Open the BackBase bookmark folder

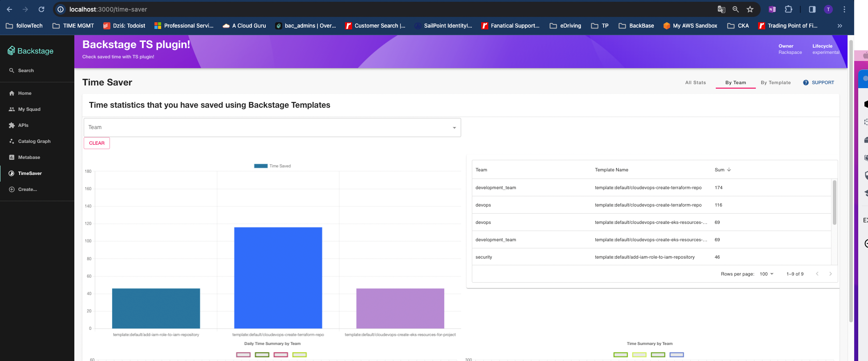click(636, 26)
